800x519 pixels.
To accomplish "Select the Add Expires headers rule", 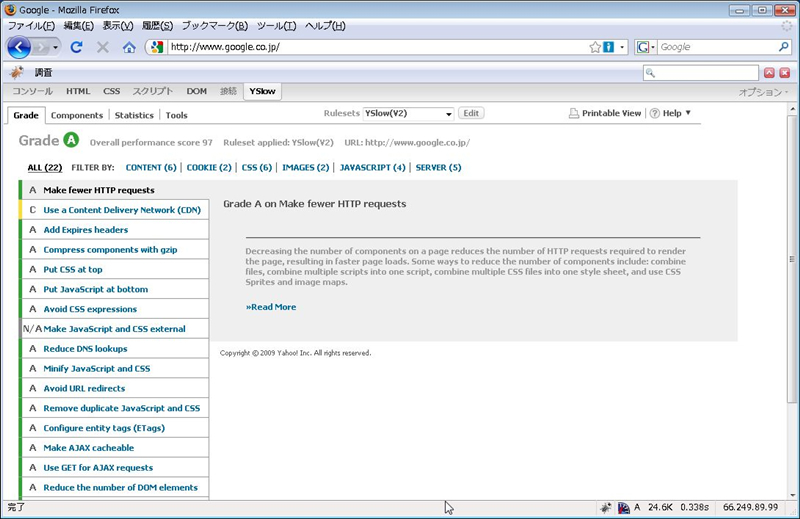I will pos(114,230).
